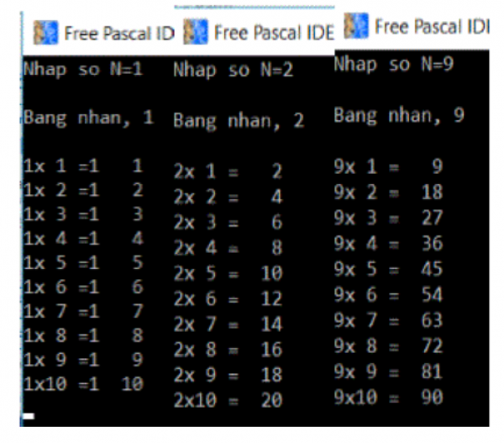Image resolution: width=504 pixels, height=443 pixels.
Task: Click the row '9x10 = 90'
Action: [389, 397]
